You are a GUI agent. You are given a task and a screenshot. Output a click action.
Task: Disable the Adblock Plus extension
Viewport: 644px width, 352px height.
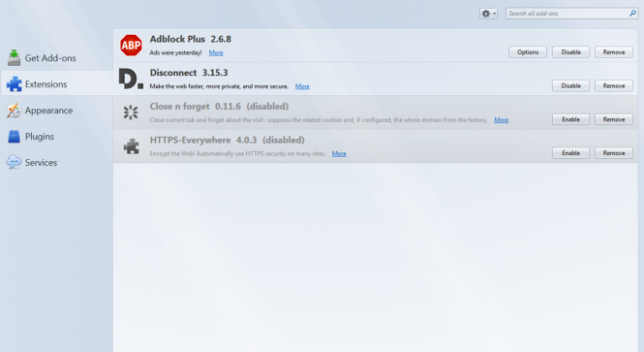click(571, 52)
